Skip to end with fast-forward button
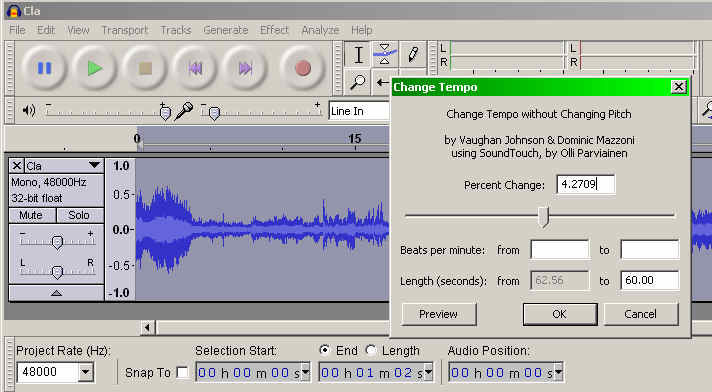 (x=245, y=69)
